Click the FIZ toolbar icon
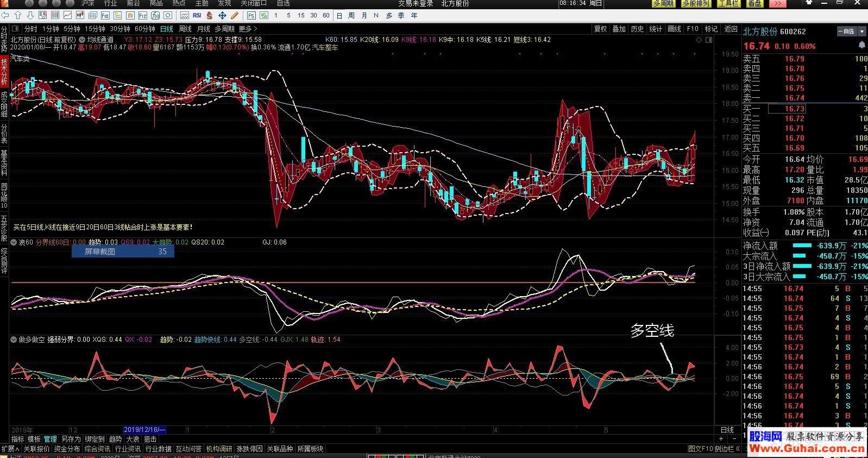The width and height of the screenshot is (868, 458). (x=142, y=15)
